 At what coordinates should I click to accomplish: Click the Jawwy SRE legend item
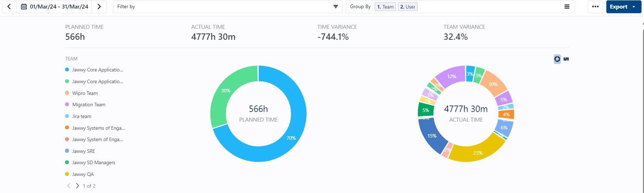point(83,151)
